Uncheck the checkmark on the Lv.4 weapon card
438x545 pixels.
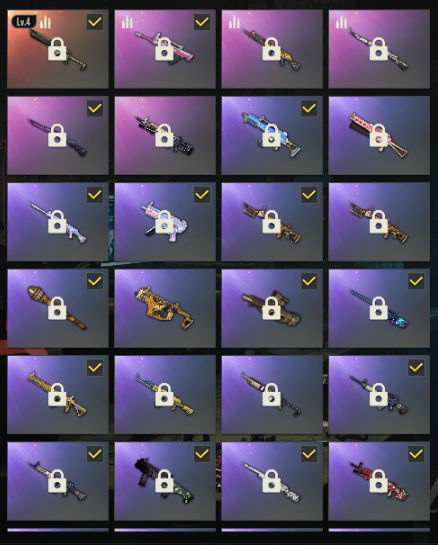coord(95,22)
